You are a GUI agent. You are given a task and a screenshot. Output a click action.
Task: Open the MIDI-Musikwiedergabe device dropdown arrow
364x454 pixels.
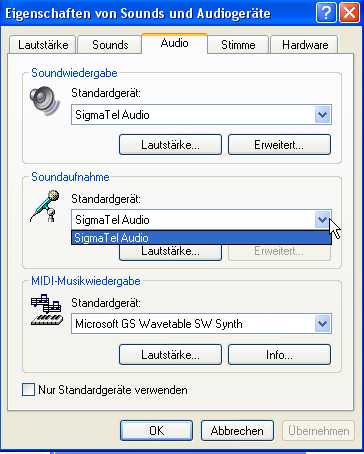click(322, 323)
